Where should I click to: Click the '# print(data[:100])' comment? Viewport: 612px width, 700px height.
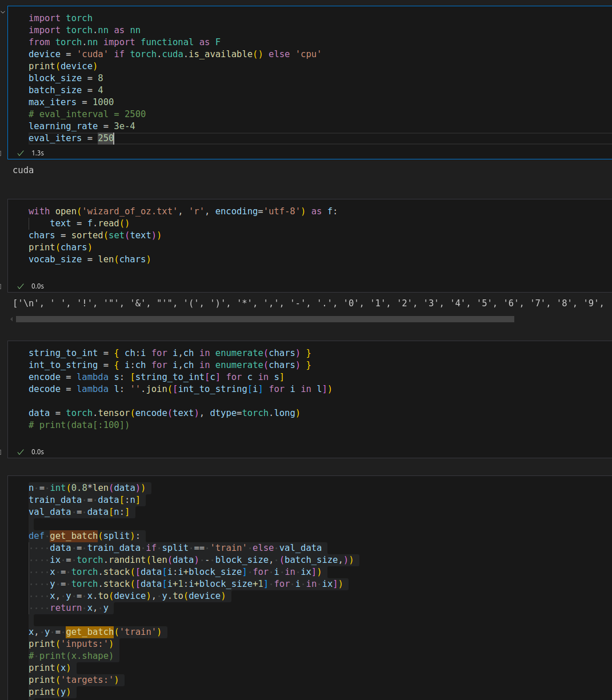pyautogui.click(x=79, y=425)
